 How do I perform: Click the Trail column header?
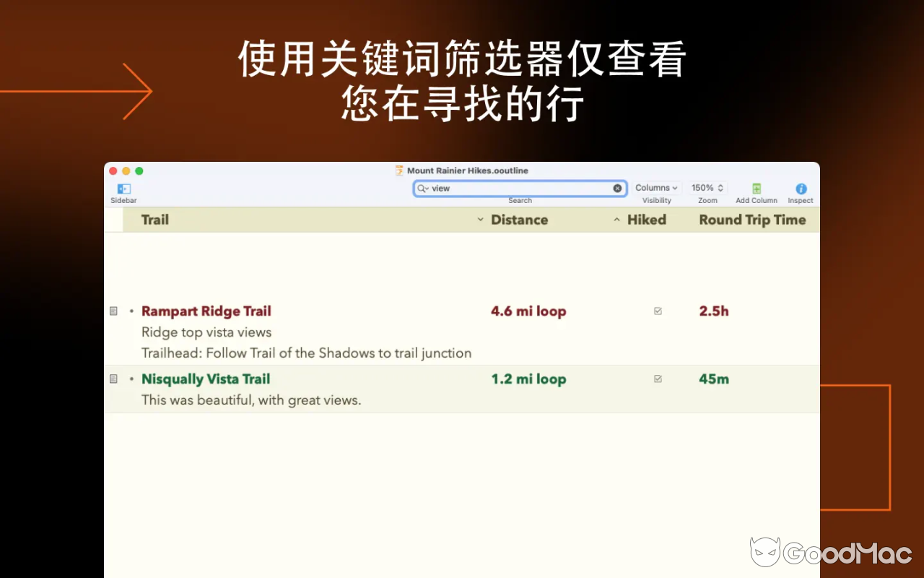[x=155, y=220]
